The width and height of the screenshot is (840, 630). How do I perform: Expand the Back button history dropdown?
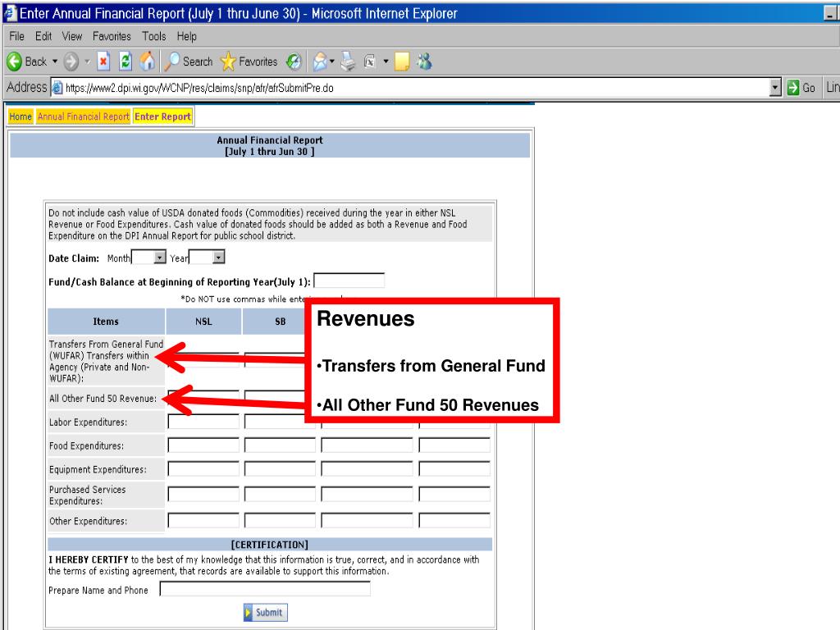[55, 62]
